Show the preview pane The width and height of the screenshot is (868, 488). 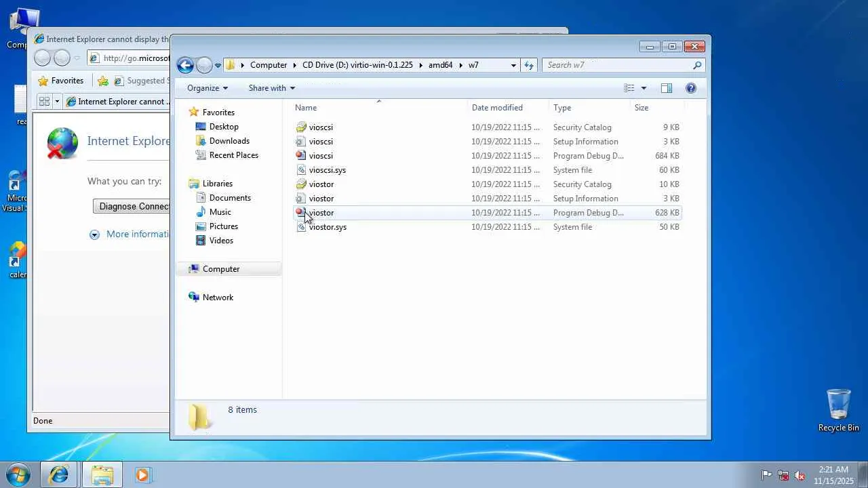pyautogui.click(x=667, y=88)
